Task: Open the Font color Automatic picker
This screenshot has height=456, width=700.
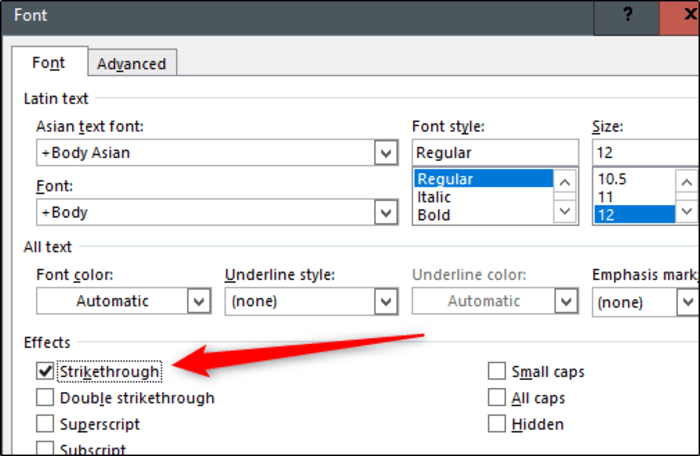Action: pos(123,301)
